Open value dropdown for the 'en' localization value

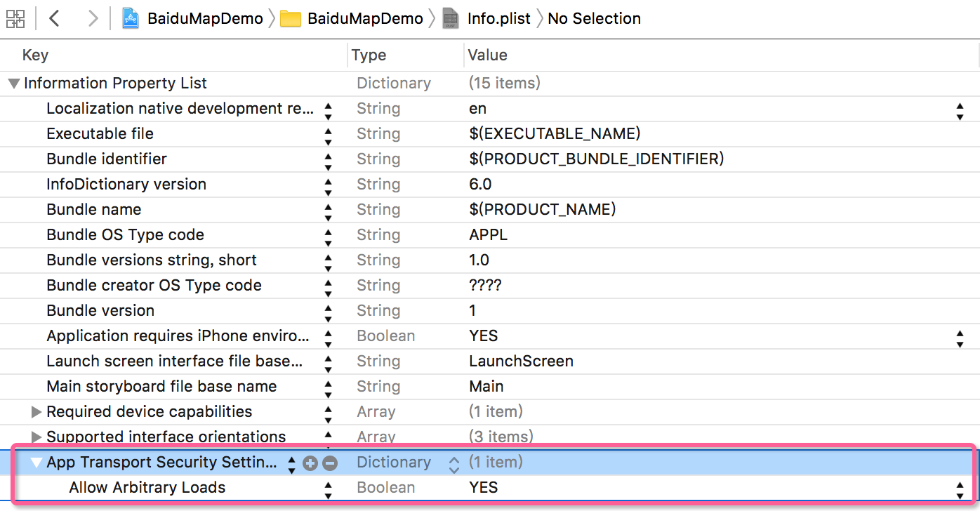(960, 111)
